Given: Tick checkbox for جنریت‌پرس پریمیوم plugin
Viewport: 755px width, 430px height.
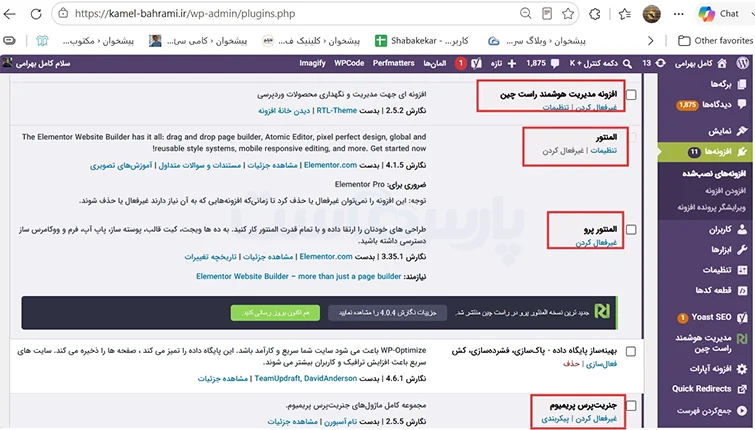Looking at the screenshot, I should pos(631,406).
